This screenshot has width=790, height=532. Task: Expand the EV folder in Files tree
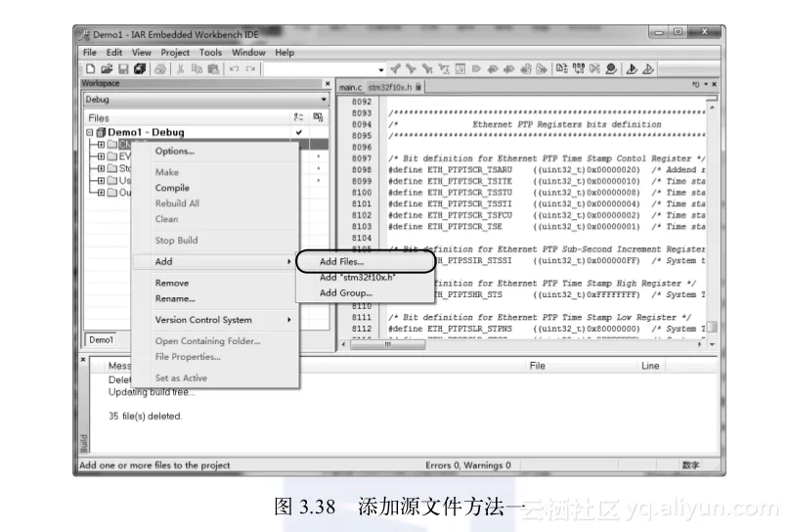pyautogui.click(x=101, y=156)
